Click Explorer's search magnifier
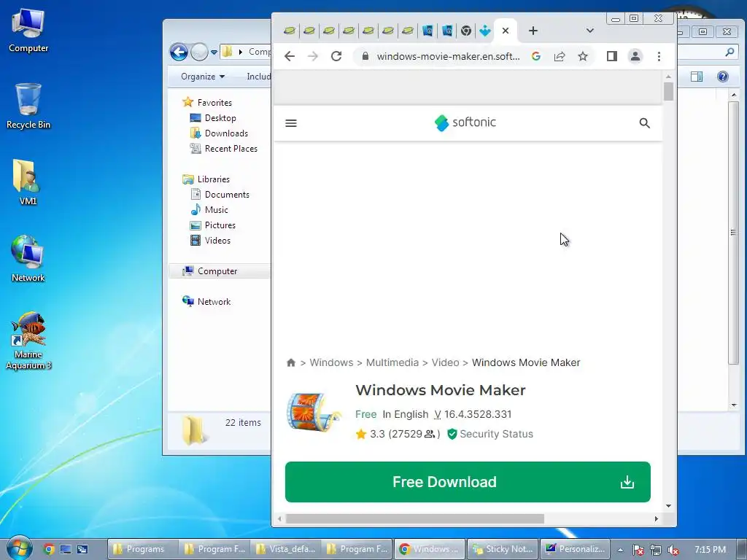Viewport: 747px width, 560px height. coord(729,52)
